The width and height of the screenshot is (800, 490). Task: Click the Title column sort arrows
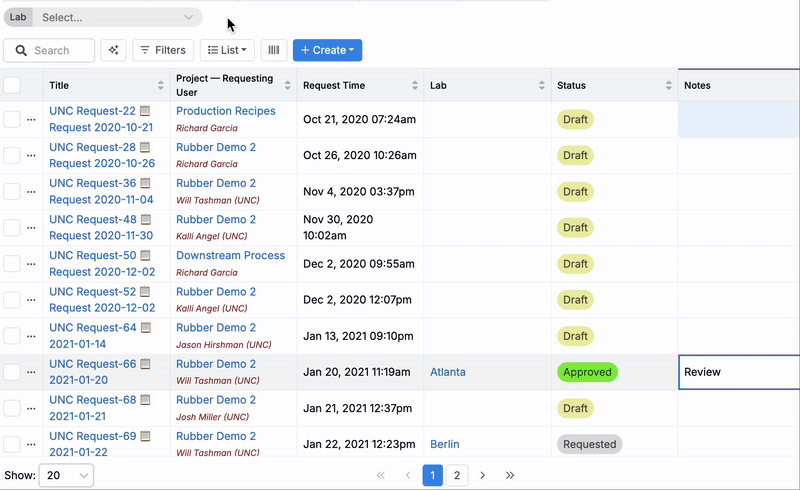(x=161, y=86)
